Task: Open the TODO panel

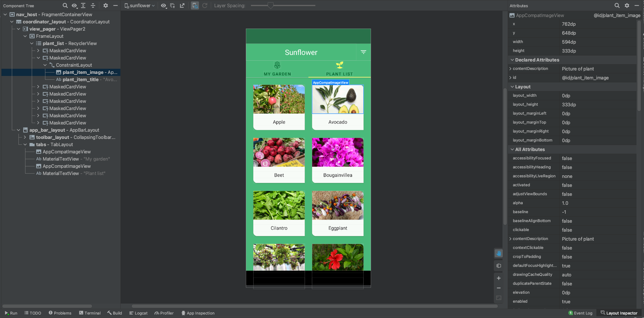Action: [x=33, y=313]
